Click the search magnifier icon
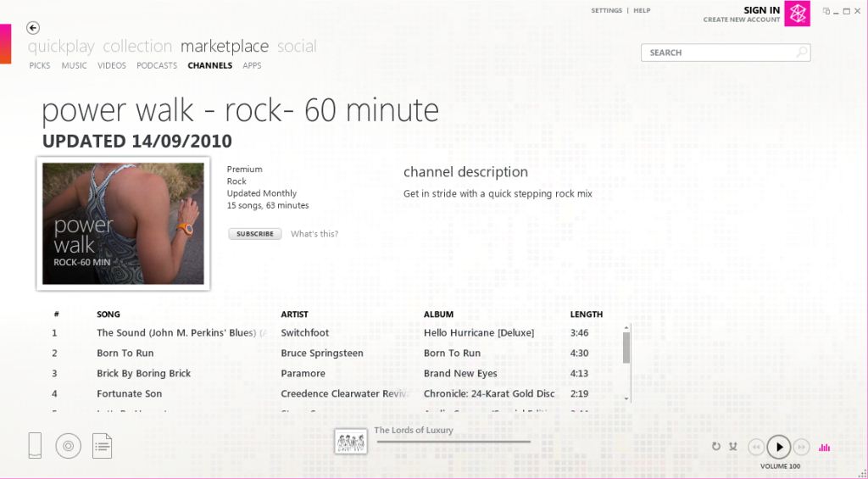Image resolution: width=868 pixels, height=479 pixels. (x=801, y=53)
